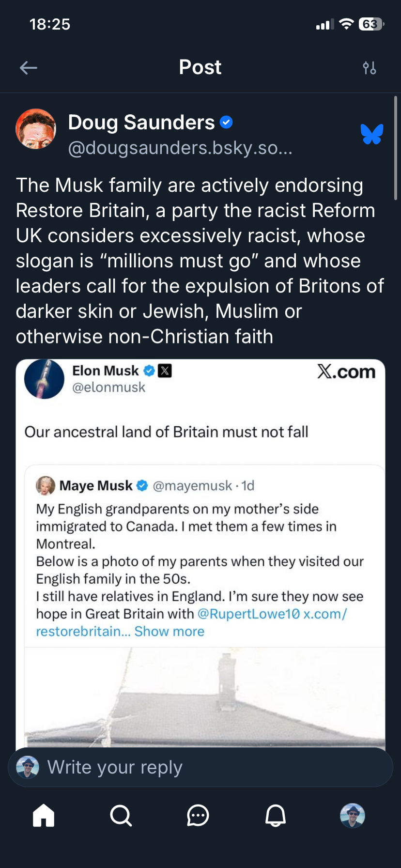Click the @RupertLowe10 mention

click(248, 614)
